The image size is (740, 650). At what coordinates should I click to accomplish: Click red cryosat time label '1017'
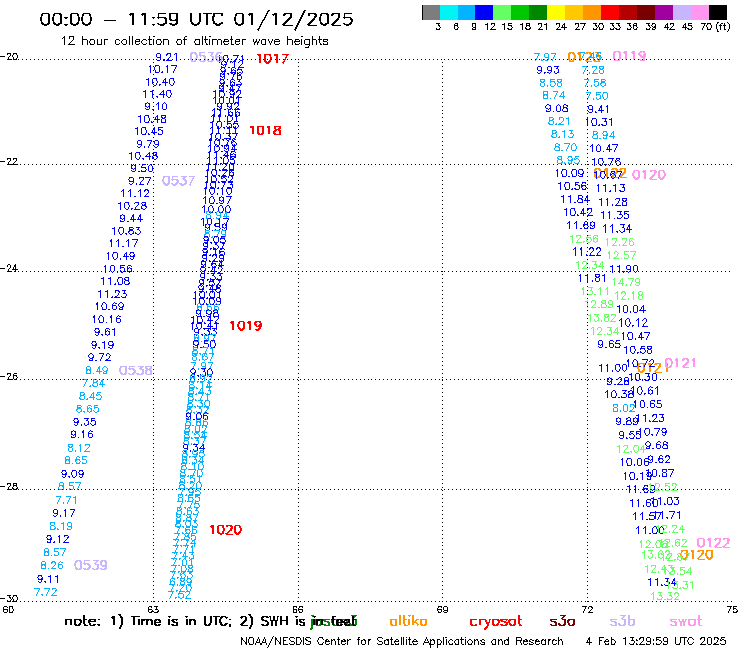click(272, 59)
